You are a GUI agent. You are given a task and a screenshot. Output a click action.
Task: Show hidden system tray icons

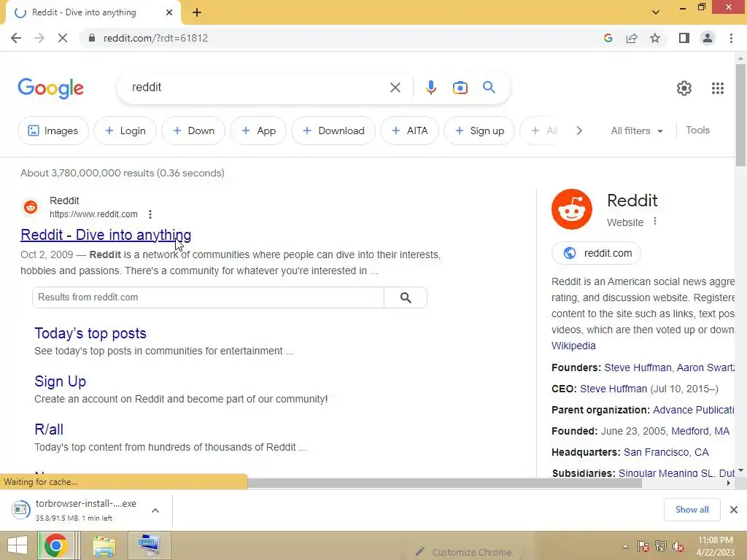625,546
